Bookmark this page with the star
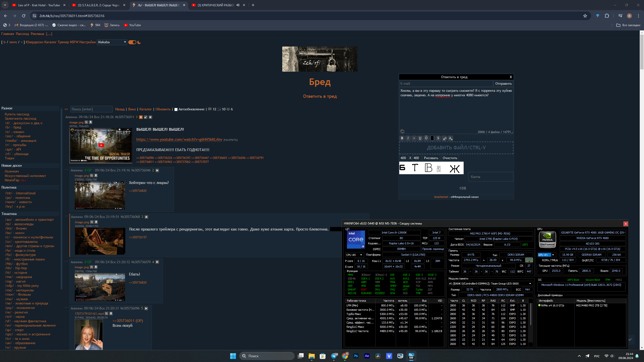The width and height of the screenshot is (644, 362). (x=585, y=16)
